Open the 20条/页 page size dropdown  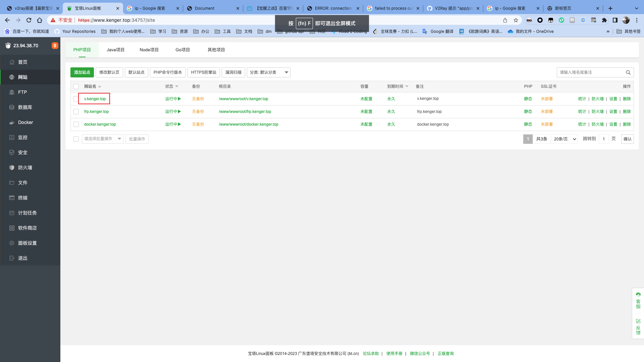point(565,139)
